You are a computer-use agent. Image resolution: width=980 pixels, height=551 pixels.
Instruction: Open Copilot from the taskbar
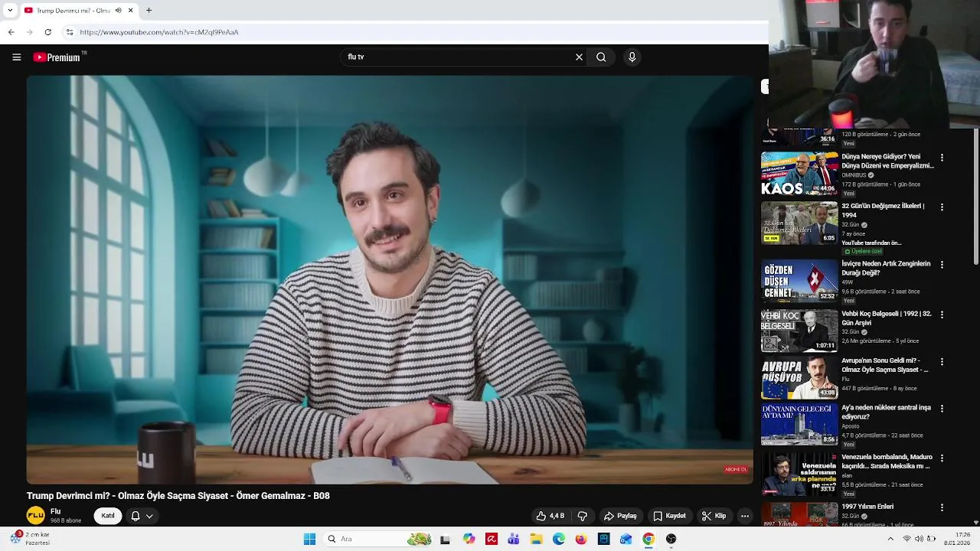pyautogui.click(x=469, y=539)
